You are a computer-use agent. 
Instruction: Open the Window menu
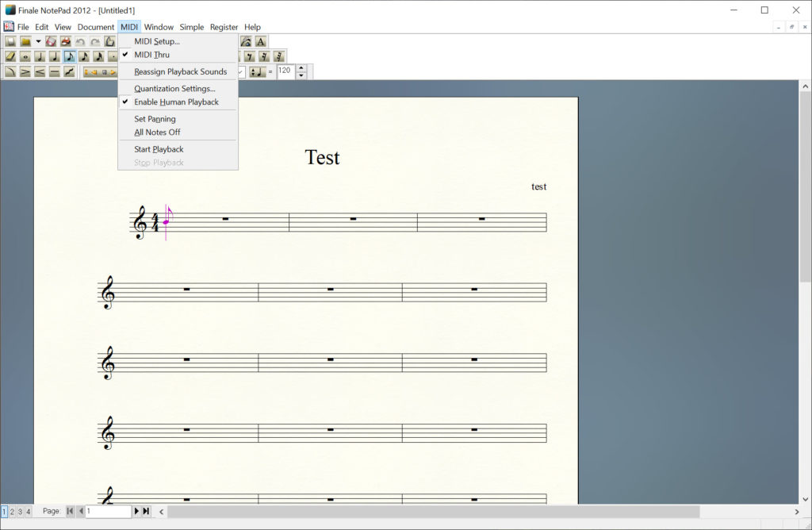pyautogui.click(x=159, y=27)
